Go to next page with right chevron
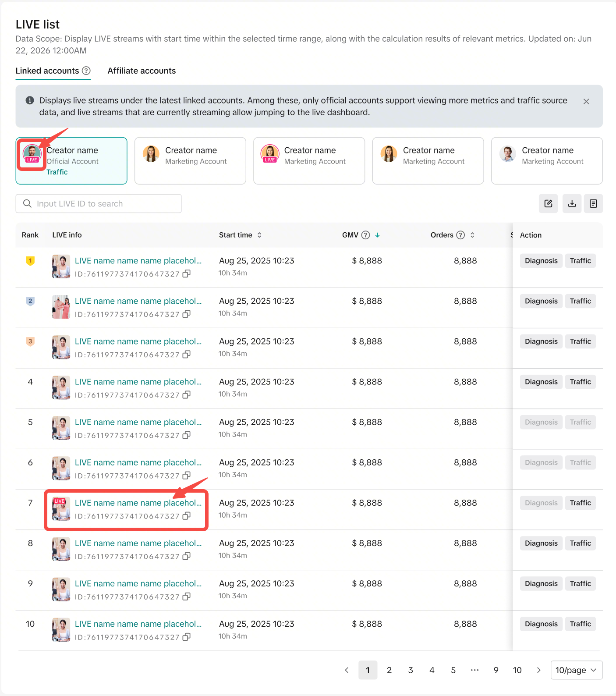This screenshot has width=616, height=696. click(538, 670)
